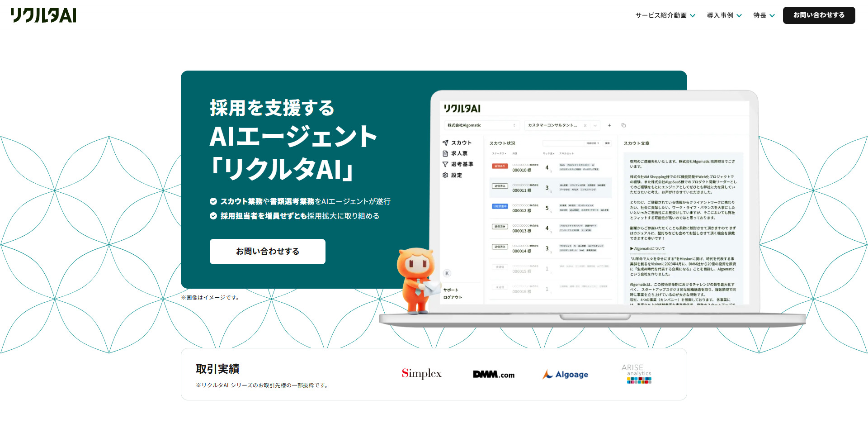This screenshot has width=868, height=433.
Task: Click the リクルタAI logo in the header
Action: [43, 15]
